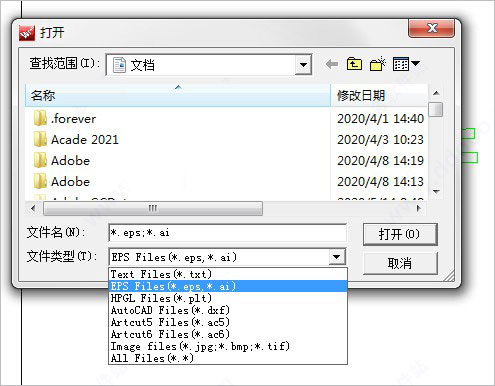The height and width of the screenshot is (386, 495).
Task: Select All Files (*.*) option
Action: (x=228, y=358)
